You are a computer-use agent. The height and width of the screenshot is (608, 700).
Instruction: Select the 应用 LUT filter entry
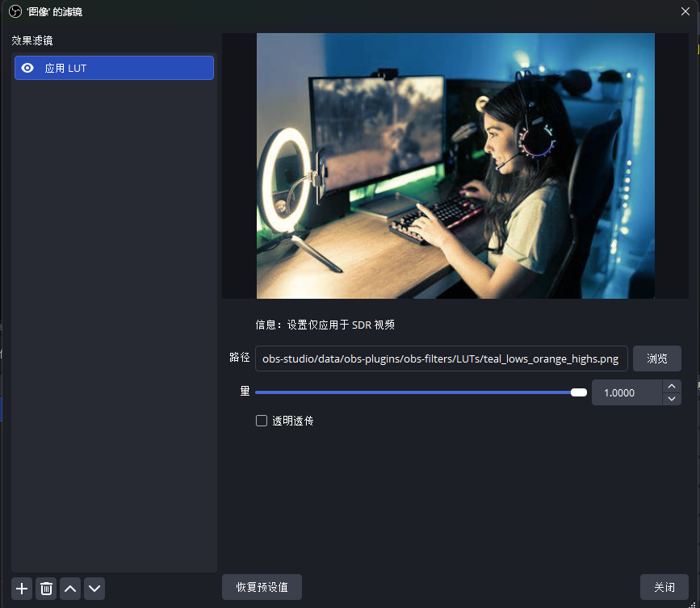[121, 69]
